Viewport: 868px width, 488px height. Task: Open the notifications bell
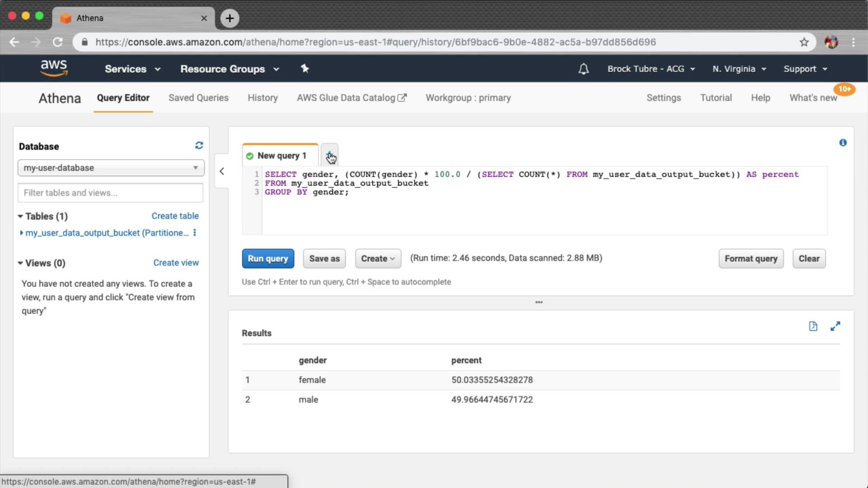(584, 69)
